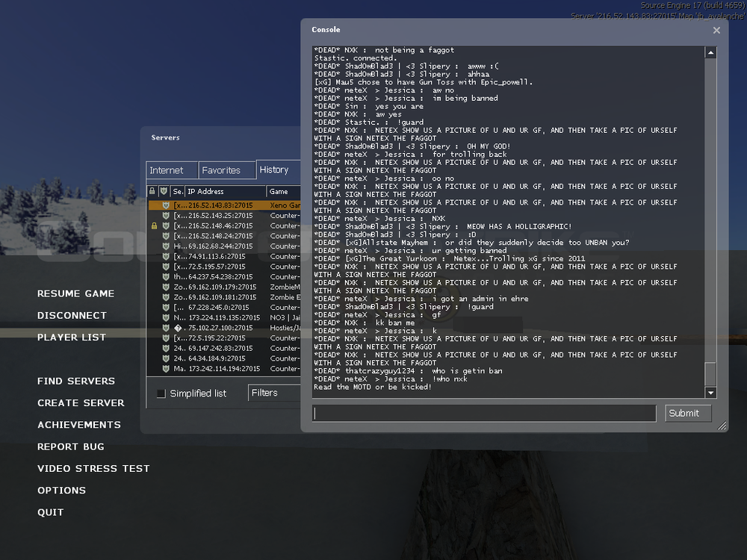Open Achievements from main menu
The image size is (747, 560).
79,425
